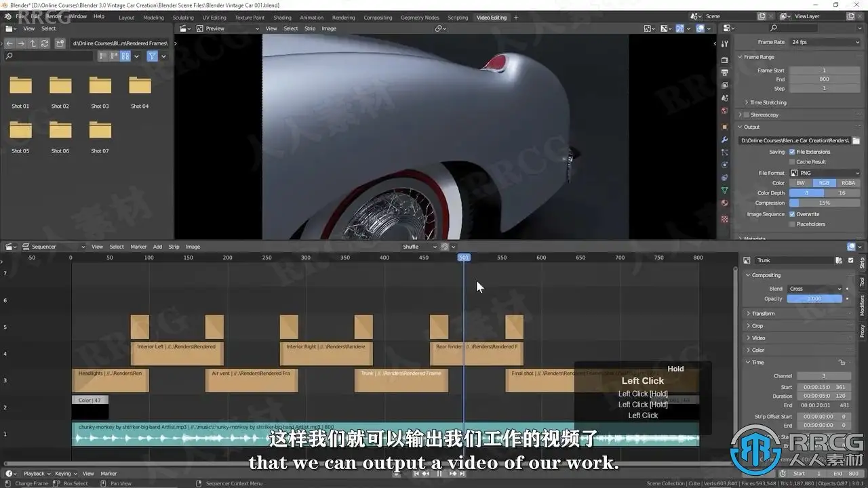Set color depth to 16
This screenshot has width=868, height=488.
(x=842, y=193)
